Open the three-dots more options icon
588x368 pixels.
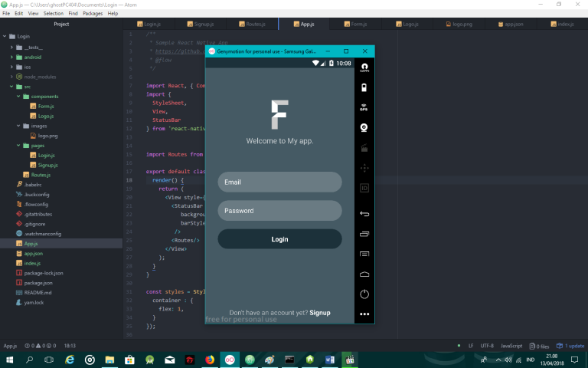pos(364,314)
